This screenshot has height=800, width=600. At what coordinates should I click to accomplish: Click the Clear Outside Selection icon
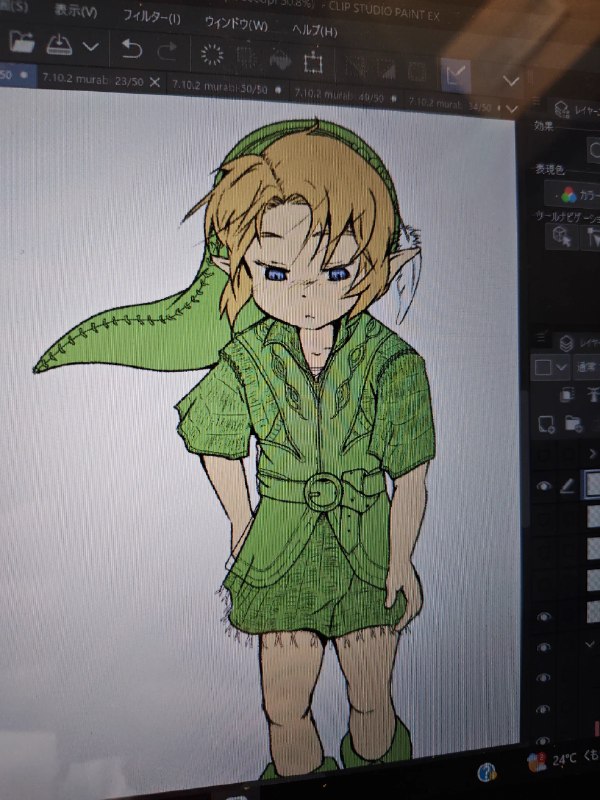click(x=247, y=57)
